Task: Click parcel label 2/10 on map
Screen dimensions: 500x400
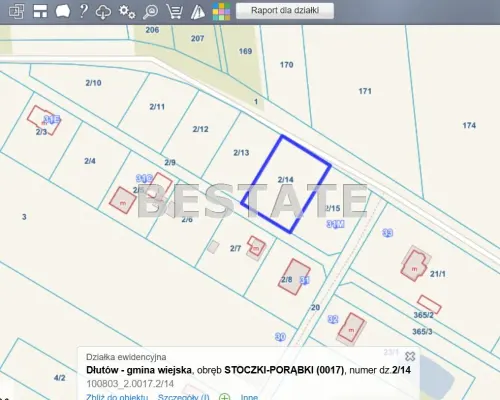Action: point(93,83)
